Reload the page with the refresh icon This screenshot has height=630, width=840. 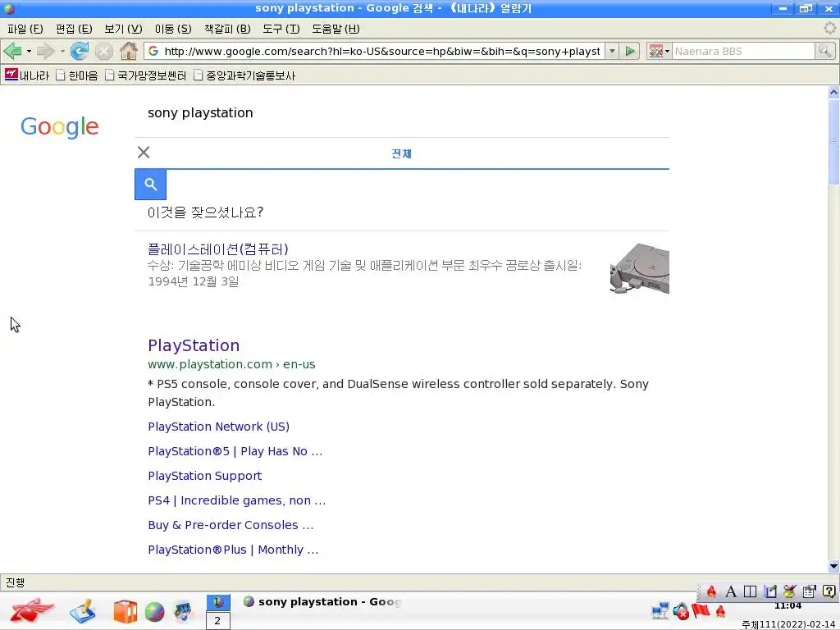point(80,52)
